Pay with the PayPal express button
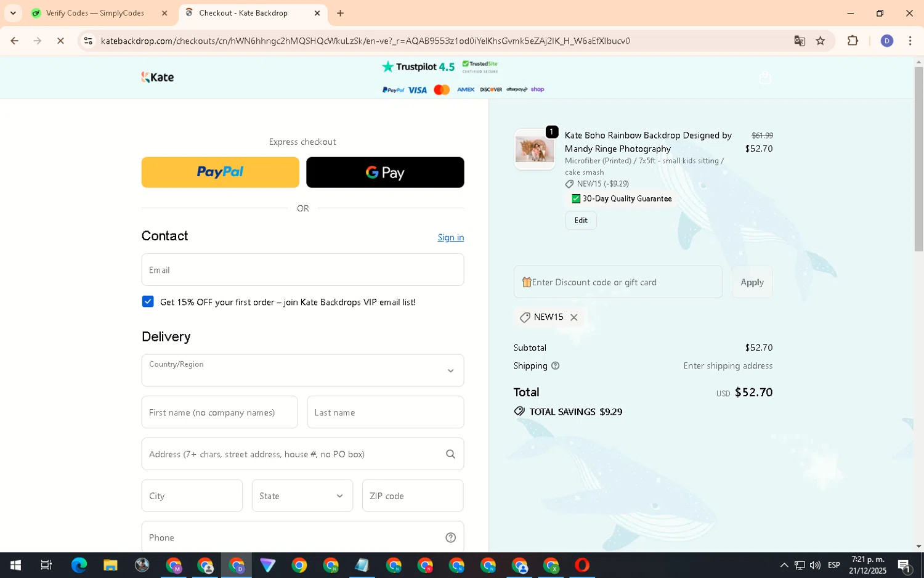This screenshot has width=924, height=578. 221,173
